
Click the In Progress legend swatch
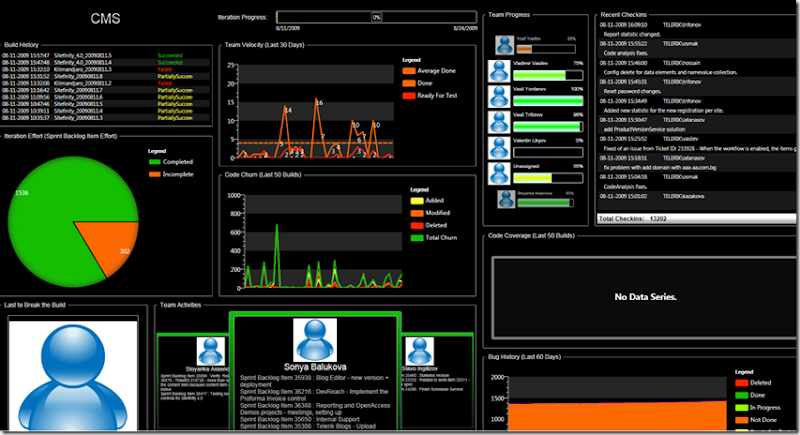[x=741, y=407]
